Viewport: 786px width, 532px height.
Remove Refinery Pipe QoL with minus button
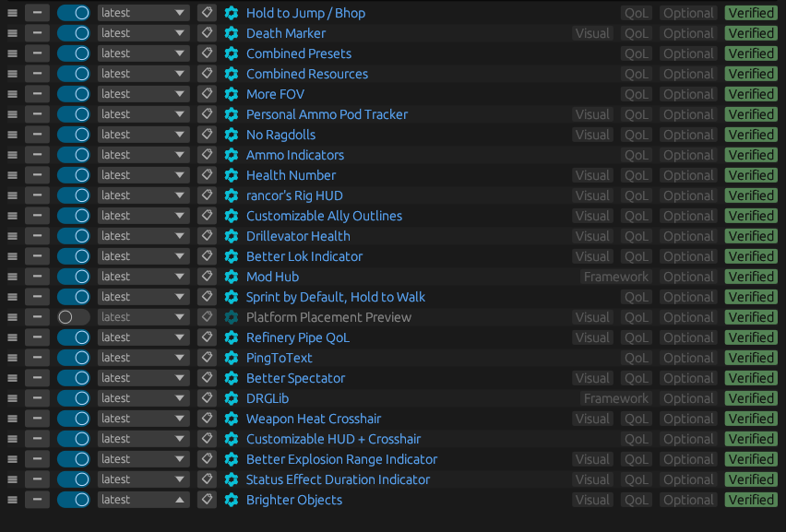[x=37, y=337]
